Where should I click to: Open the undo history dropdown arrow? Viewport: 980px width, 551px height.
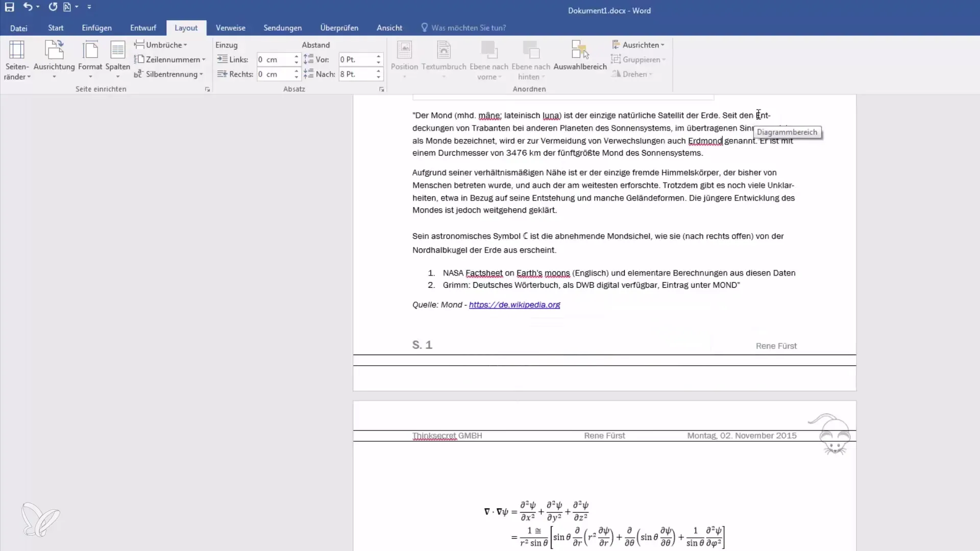(38, 7)
